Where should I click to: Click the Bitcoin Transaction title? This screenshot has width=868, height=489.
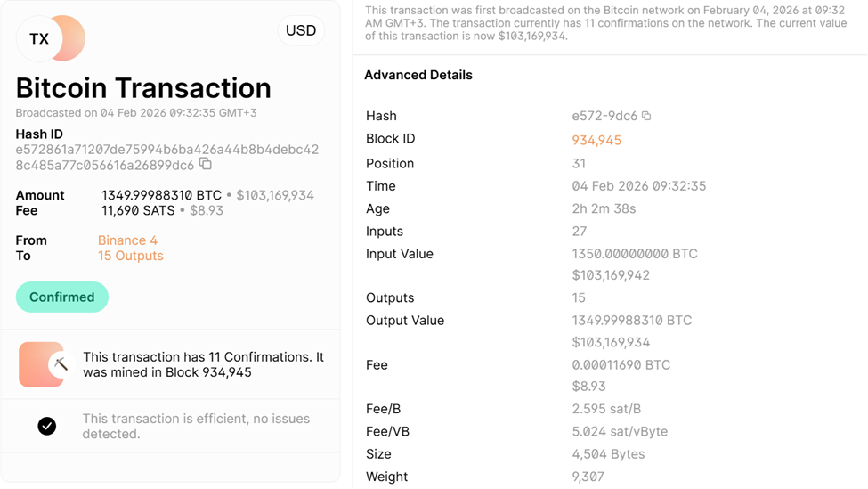143,88
